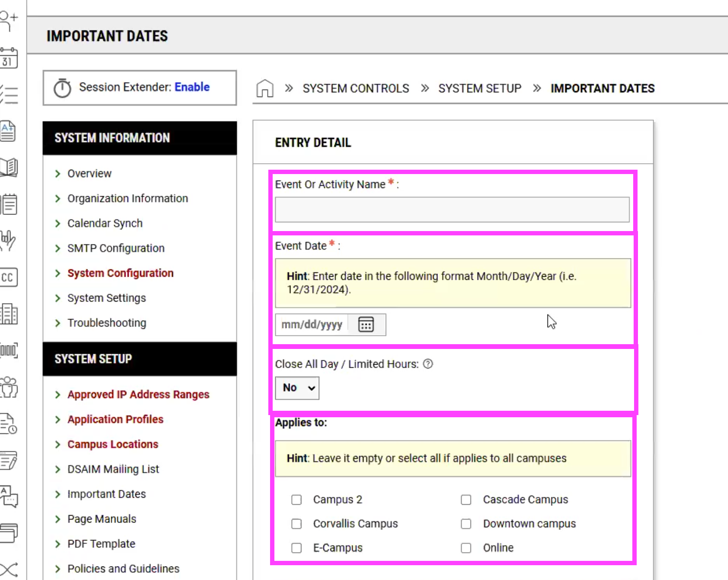The height and width of the screenshot is (580, 728).
Task: Open Approved IP Address Ranges link
Action: pyautogui.click(x=138, y=394)
